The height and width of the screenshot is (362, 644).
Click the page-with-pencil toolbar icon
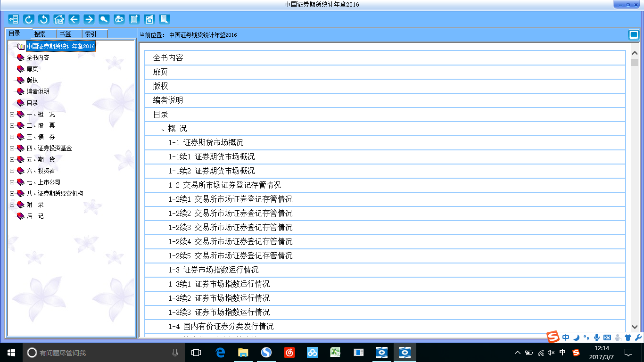(x=149, y=19)
